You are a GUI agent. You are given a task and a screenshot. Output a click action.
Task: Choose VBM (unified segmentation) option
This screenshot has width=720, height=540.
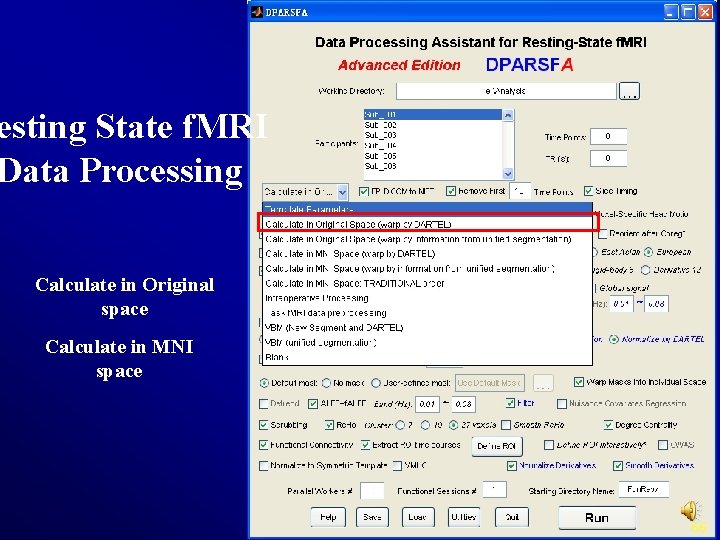(x=427, y=343)
